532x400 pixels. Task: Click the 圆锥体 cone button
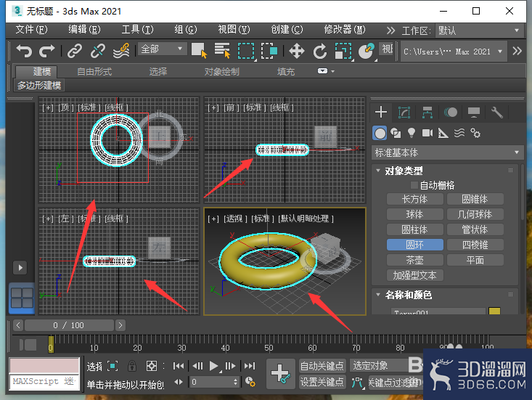475,199
